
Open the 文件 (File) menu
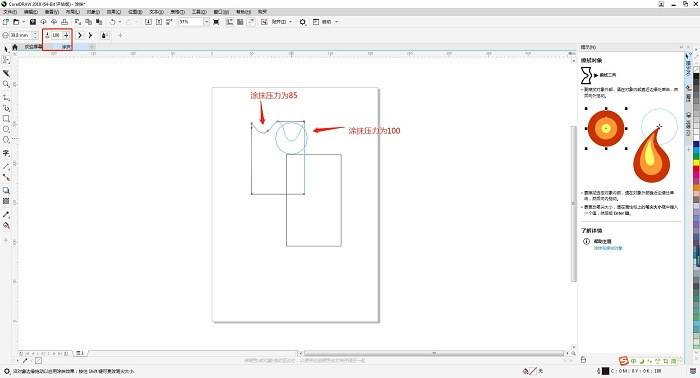pos(10,12)
